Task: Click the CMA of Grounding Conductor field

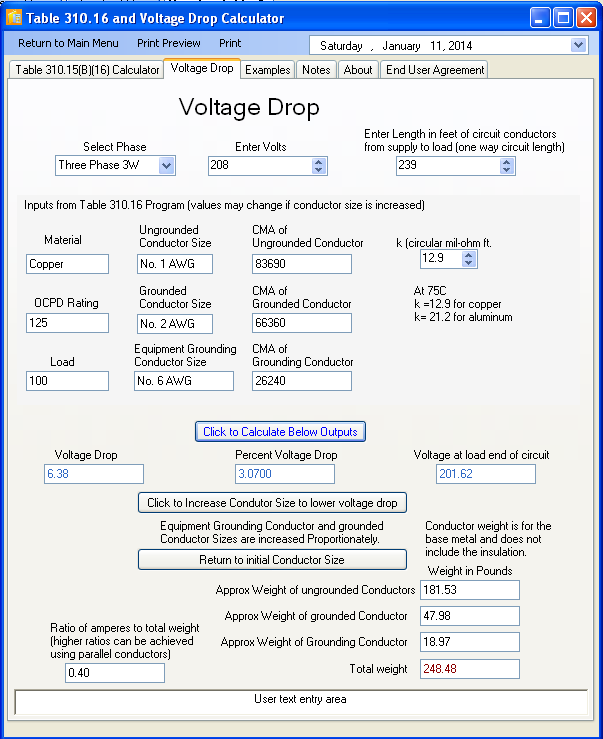Action: (302, 381)
